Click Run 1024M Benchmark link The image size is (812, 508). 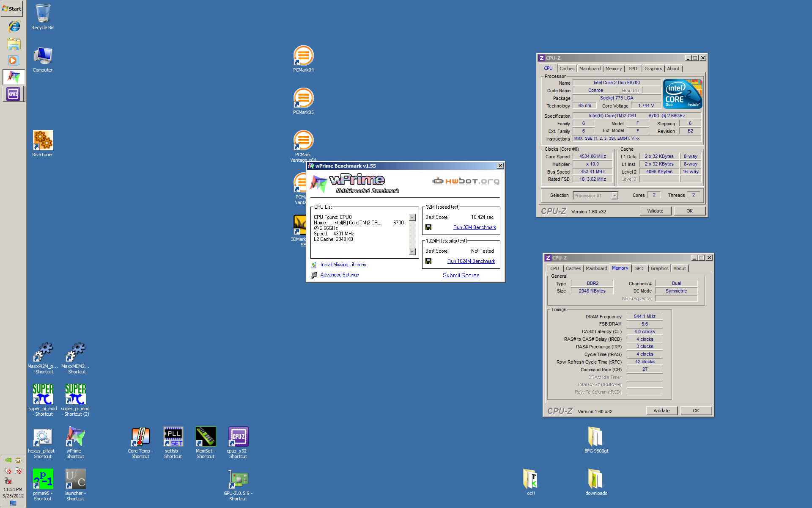[x=471, y=261]
